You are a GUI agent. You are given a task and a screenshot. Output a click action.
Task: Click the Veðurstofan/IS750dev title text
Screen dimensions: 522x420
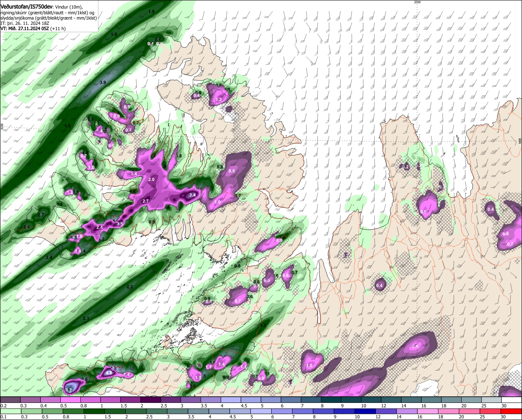coord(27,7)
